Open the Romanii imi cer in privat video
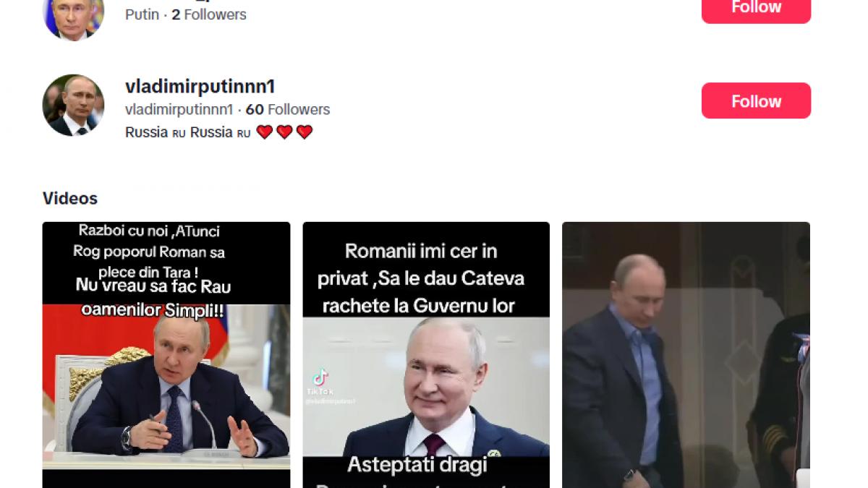Image resolution: width=868 pixels, height=488 pixels. click(426, 355)
